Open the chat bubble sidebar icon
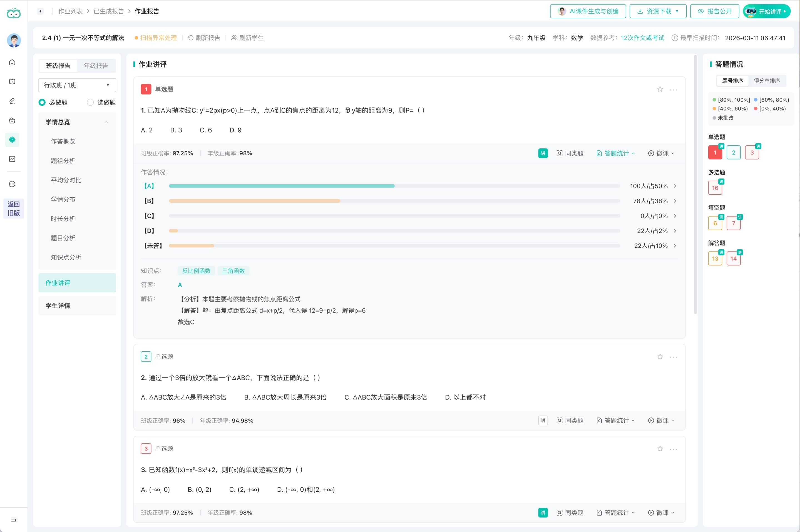This screenshot has width=800, height=532. pyautogui.click(x=12, y=184)
